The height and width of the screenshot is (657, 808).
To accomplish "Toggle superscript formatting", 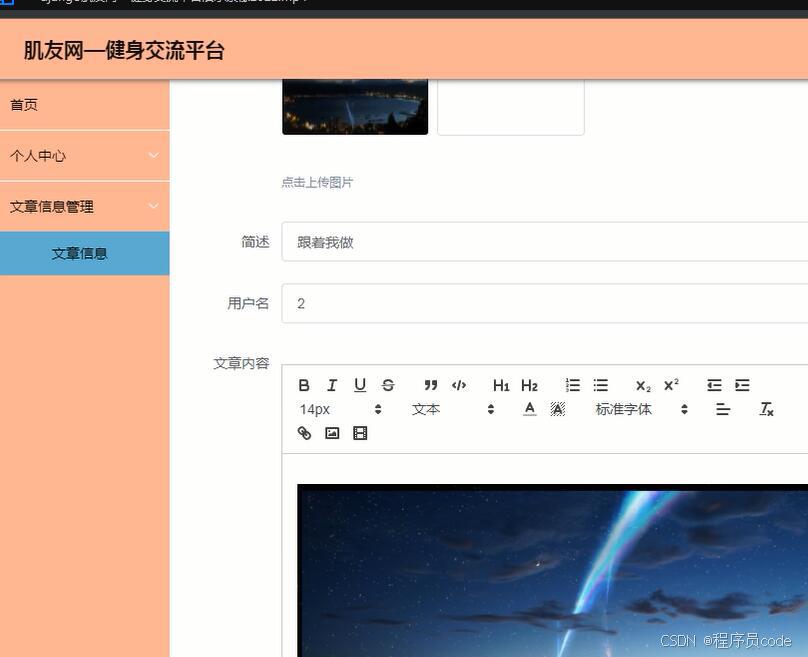I will pos(670,385).
